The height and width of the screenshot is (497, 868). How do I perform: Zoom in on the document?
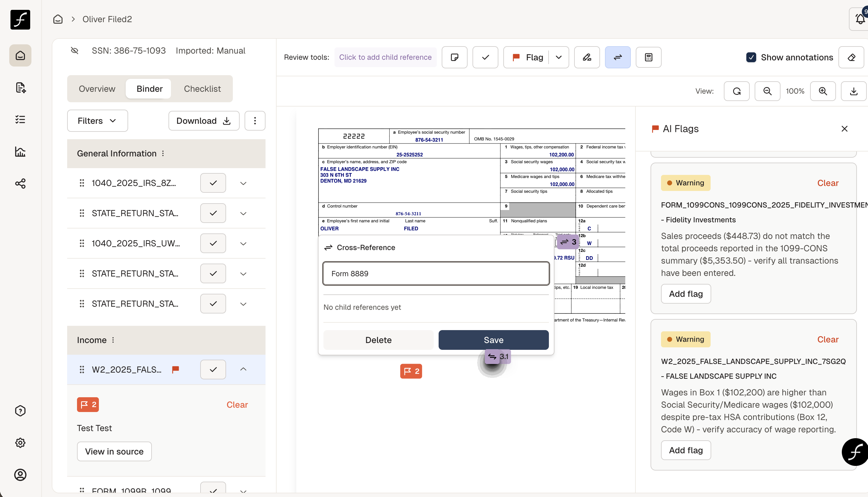[823, 91]
